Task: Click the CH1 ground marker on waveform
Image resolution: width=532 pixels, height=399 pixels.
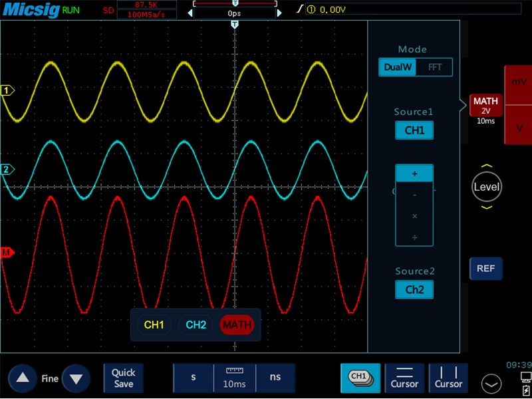Action: 8,90
